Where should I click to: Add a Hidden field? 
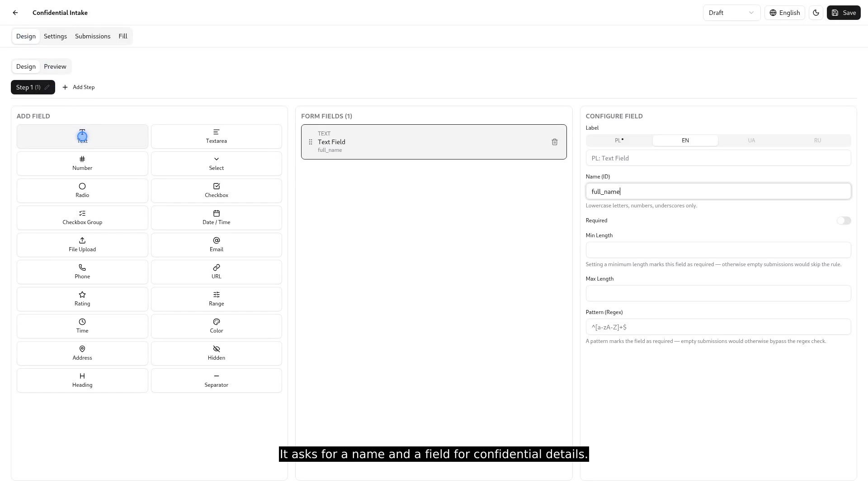217,353
